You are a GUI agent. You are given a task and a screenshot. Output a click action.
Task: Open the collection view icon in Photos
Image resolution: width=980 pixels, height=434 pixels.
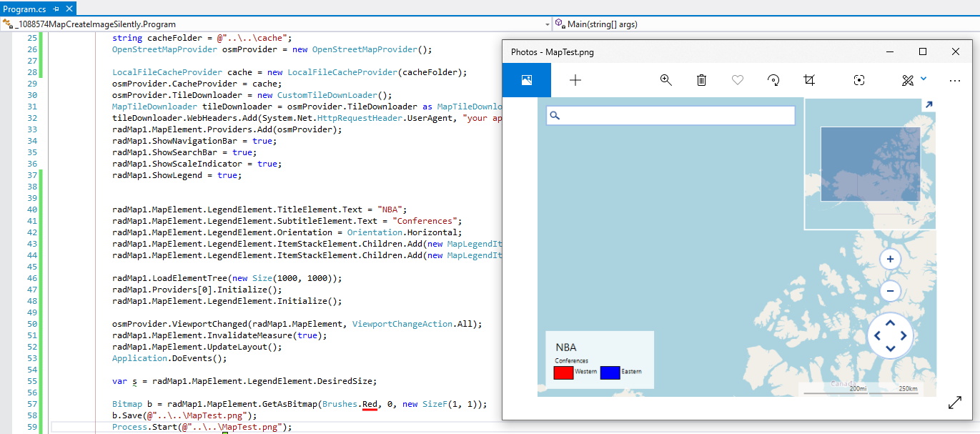[x=526, y=80]
